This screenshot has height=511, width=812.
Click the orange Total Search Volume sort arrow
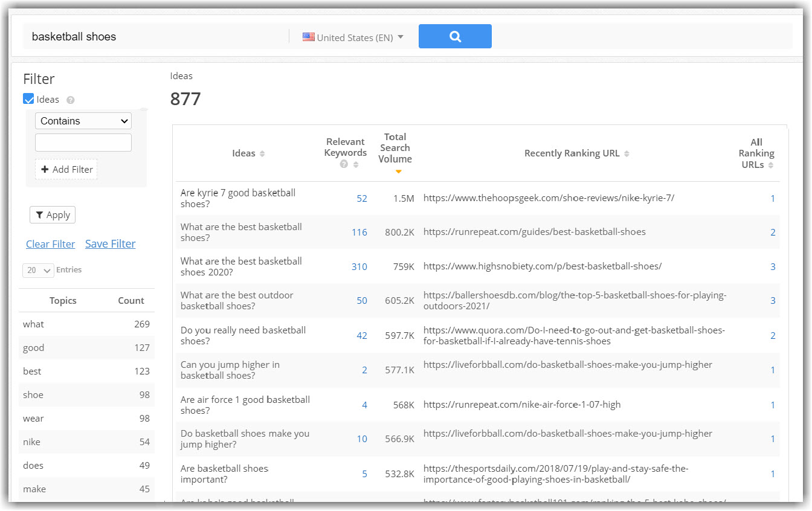tap(398, 171)
